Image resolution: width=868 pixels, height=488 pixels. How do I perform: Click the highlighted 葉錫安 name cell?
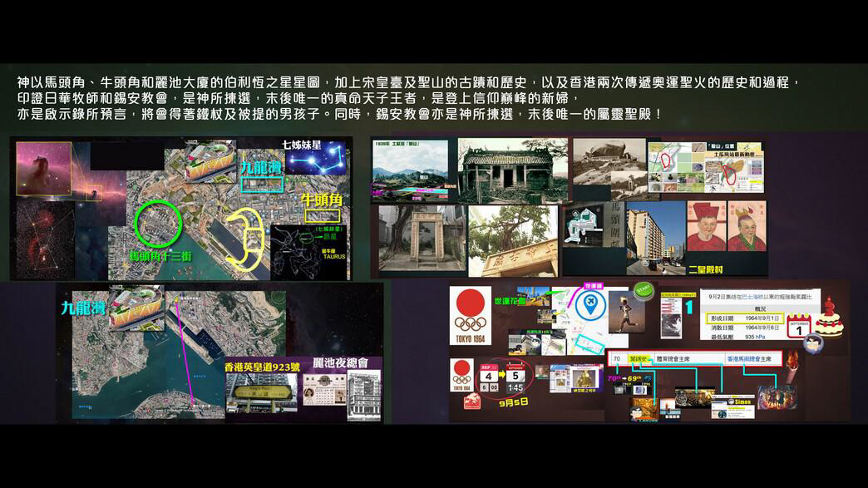click(639, 359)
